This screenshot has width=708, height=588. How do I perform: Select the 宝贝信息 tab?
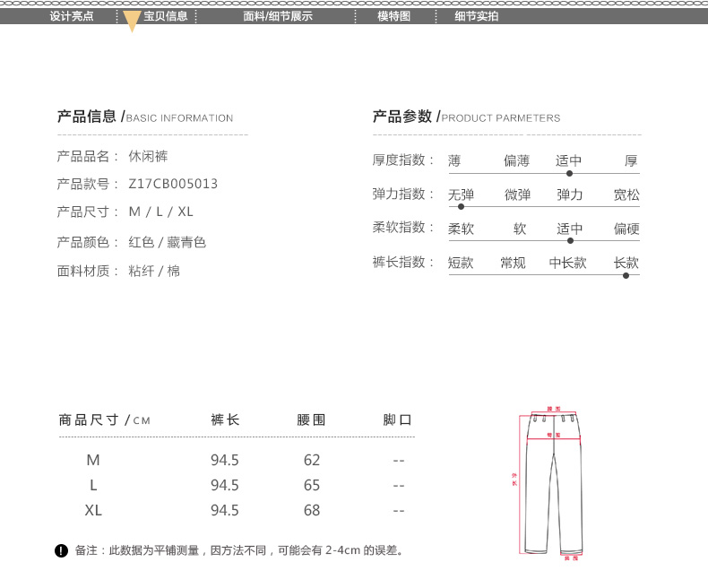tap(165, 16)
